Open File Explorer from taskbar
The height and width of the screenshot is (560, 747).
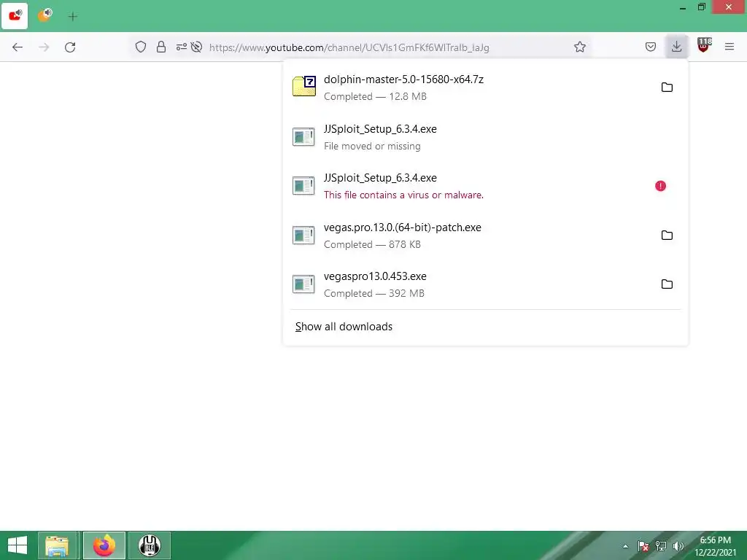(x=57, y=545)
